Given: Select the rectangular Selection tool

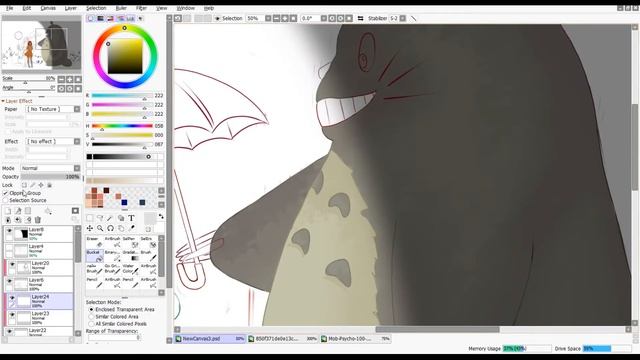Looking at the screenshot, I should point(89,218).
